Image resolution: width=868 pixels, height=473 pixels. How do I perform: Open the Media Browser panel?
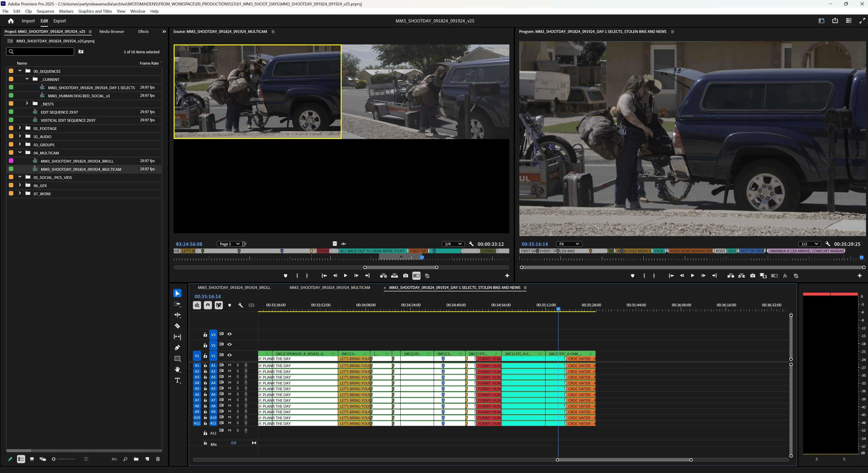tap(112, 31)
